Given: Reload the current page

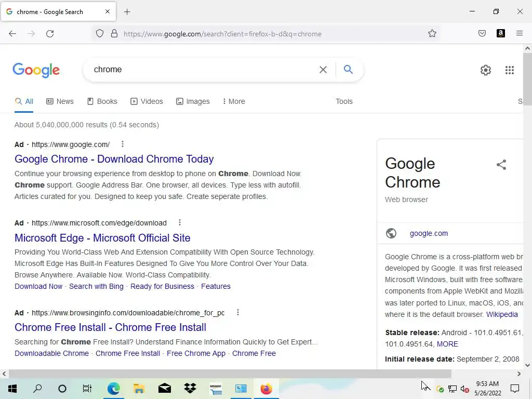Looking at the screenshot, I should (x=50, y=33).
